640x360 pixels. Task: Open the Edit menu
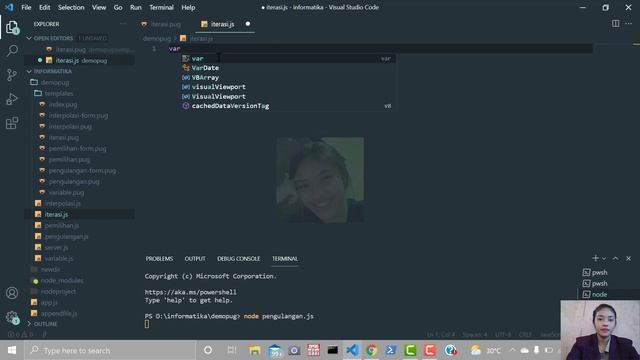tap(44, 7)
